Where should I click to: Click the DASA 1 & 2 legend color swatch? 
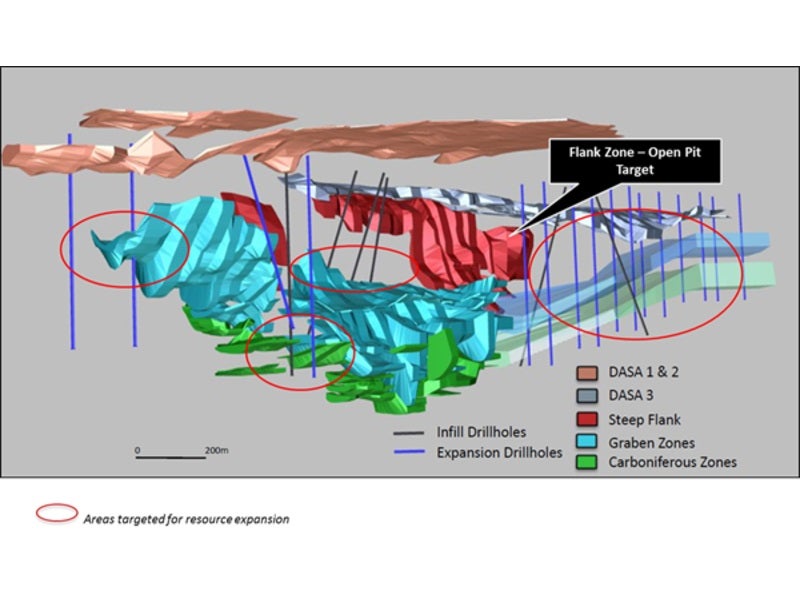[587, 373]
